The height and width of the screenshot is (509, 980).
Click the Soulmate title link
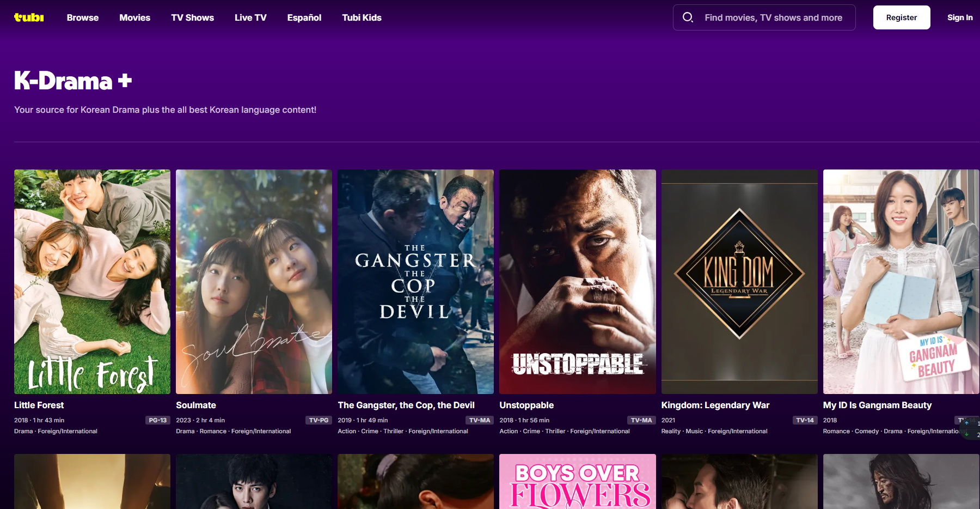coord(196,405)
